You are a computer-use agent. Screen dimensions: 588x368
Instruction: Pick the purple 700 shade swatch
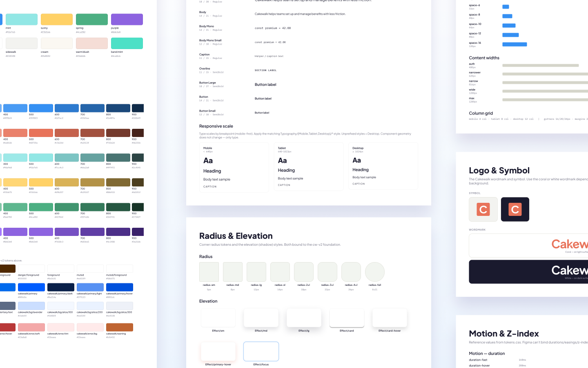click(x=92, y=232)
